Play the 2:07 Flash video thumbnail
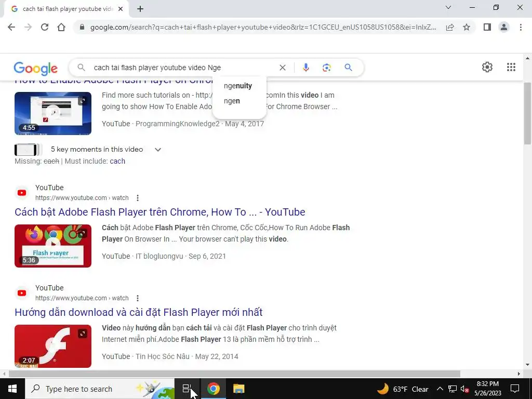This screenshot has height=399, width=532. [53, 346]
